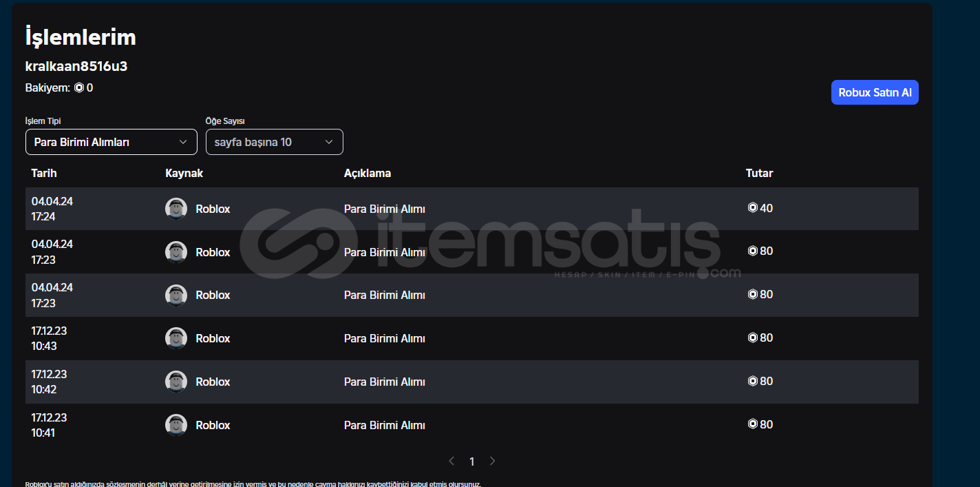The height and width of the screenshot is (487, 980).
Task: Click the date 17.12.23 10:43
Action: (49, 338)
